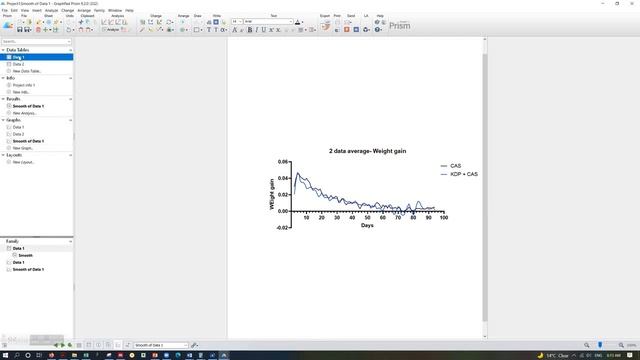The image size is (640, 360).
Task: Click the green Previous sheet arrow
Action: (56, 345)
